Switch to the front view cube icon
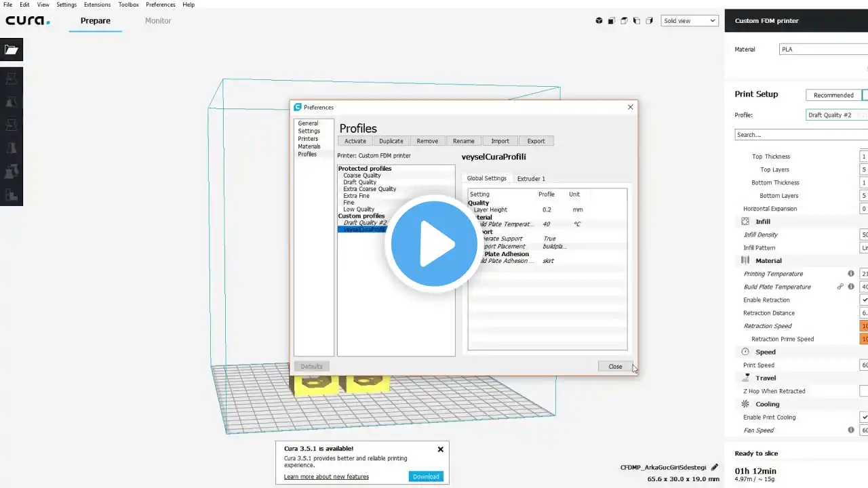 coord(612,21)
